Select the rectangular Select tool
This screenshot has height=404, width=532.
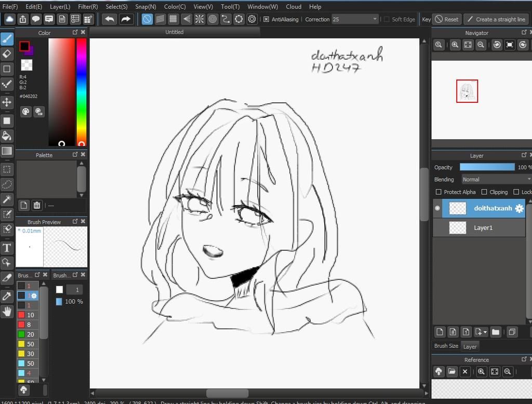click(7, 169)
